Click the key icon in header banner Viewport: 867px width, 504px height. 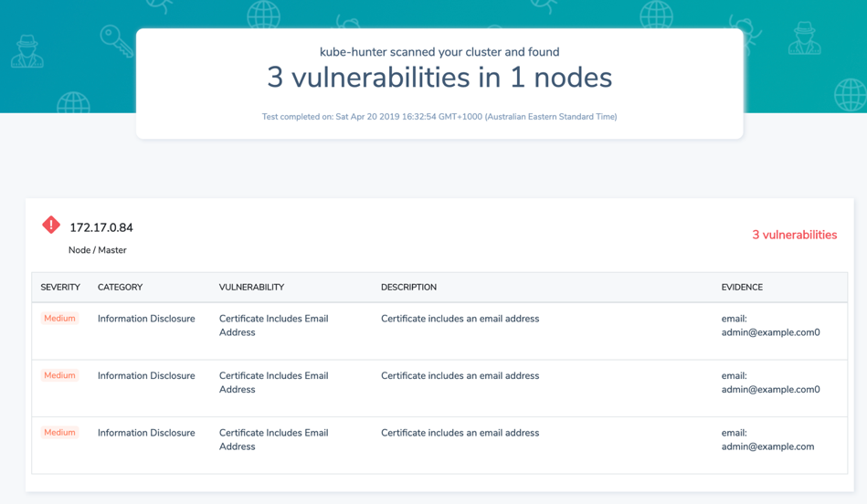coord(115,40)
